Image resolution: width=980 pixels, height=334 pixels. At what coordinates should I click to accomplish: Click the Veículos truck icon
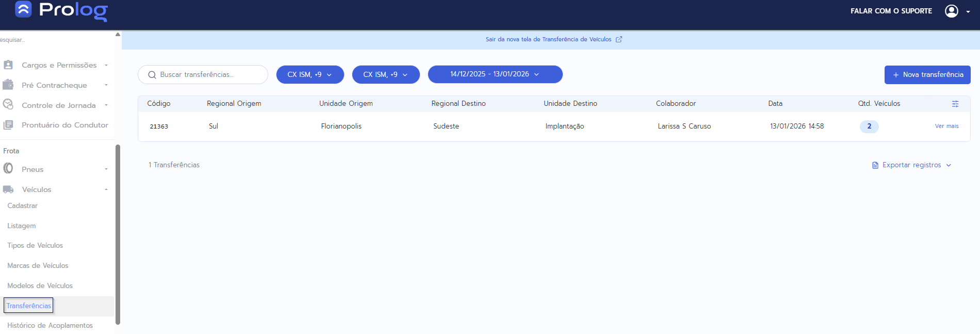coord(8,189)
